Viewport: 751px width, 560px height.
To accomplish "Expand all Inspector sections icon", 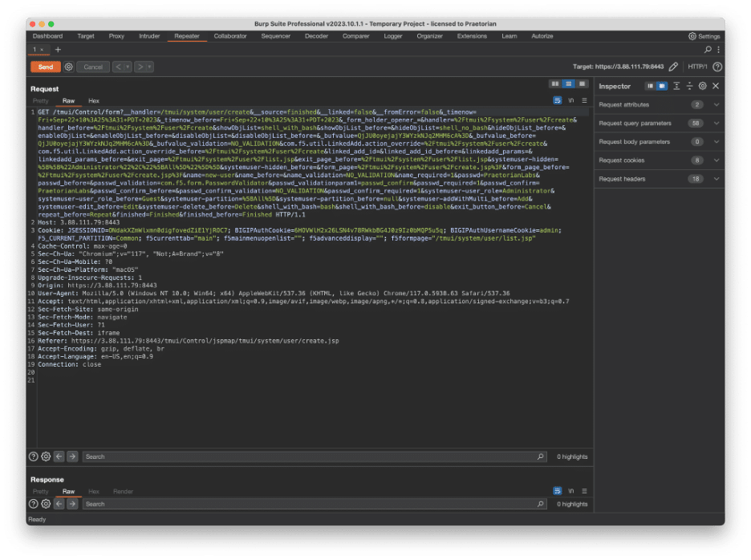I will (676, 86).
